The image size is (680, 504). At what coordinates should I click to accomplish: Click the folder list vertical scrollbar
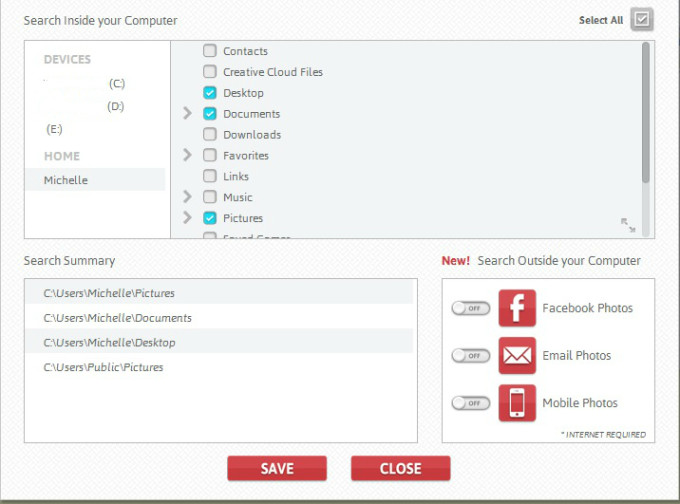(x=646, y=113)
